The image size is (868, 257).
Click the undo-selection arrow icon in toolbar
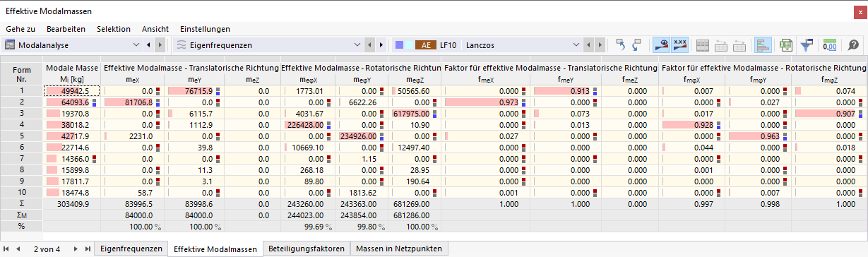(622, 44)
